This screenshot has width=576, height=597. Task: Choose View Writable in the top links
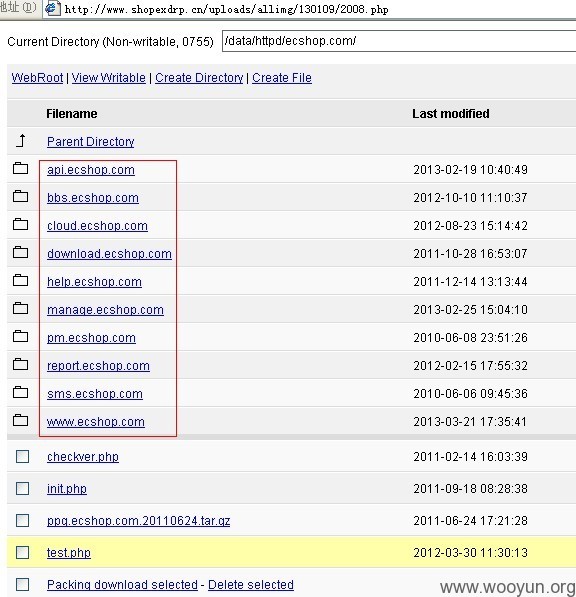(108, 78)
